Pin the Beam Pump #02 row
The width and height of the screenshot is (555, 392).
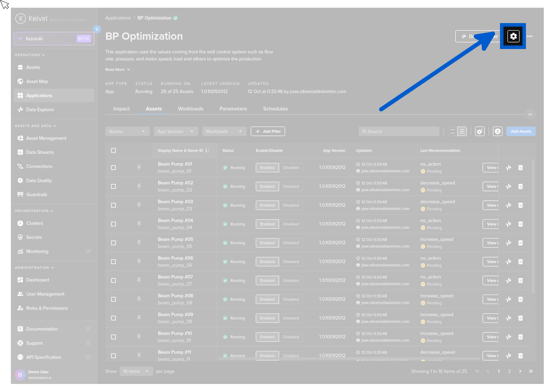point(139,187)
